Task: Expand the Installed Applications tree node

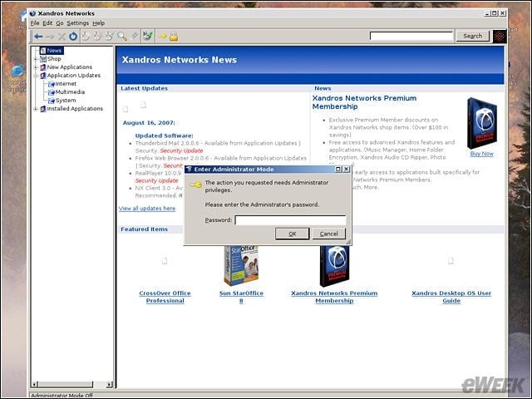Action: [x=36, y=109]
